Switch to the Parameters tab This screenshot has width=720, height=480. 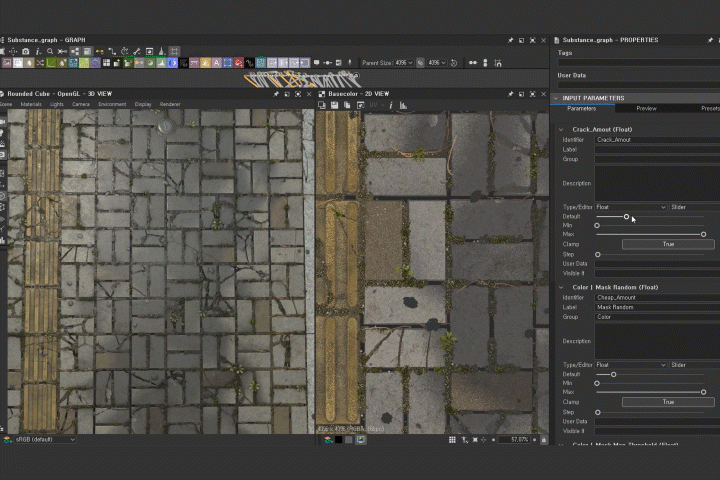pos(582,109)
